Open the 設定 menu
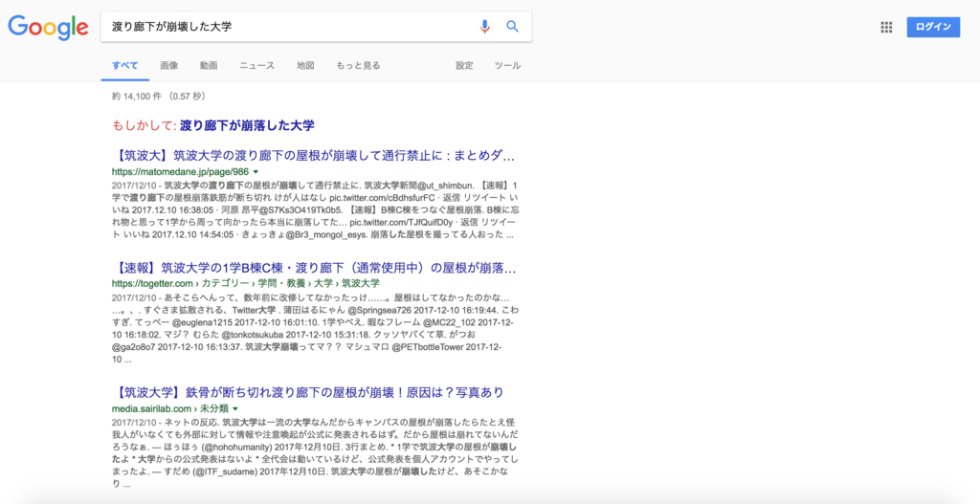The height and width of the screenshot is (504, 980). click(464, 66)
